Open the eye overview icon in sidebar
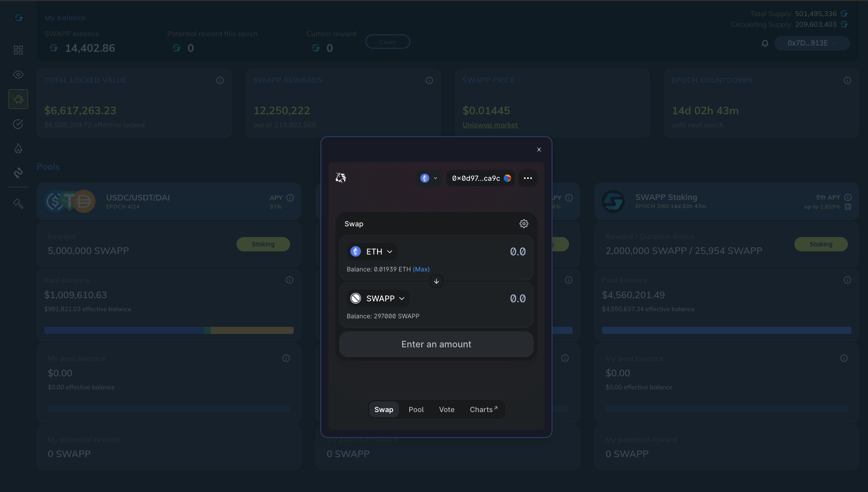The height and width of the screenshot is (492, 868). [x=18, y=75]
